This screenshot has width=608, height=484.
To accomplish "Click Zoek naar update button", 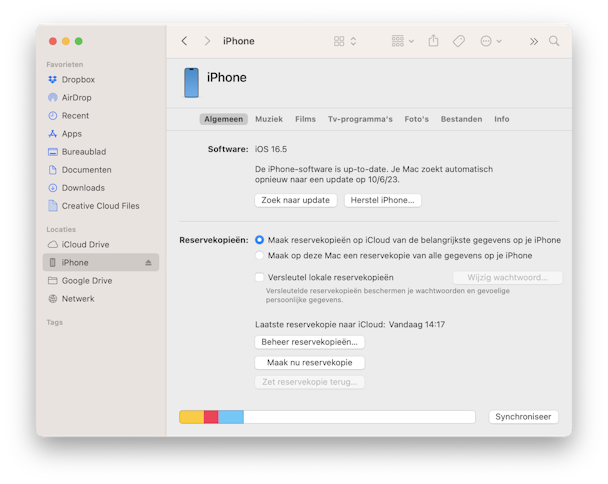I will [x=295, y=200].
